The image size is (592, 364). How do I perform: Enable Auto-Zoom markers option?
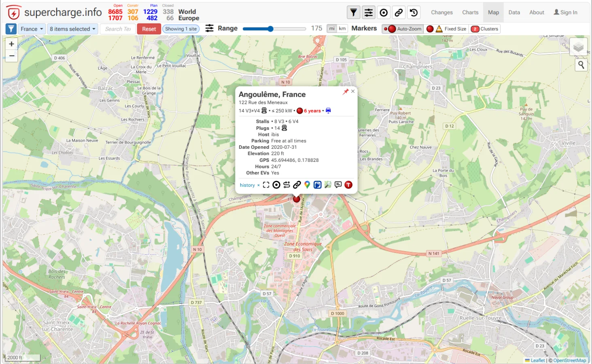point(403,29)
